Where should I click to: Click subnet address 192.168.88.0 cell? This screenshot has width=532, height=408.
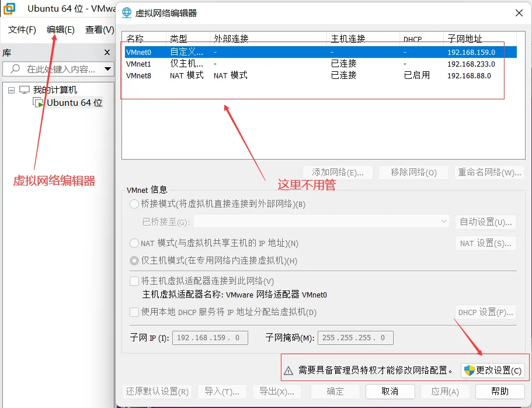click(469, 75)
